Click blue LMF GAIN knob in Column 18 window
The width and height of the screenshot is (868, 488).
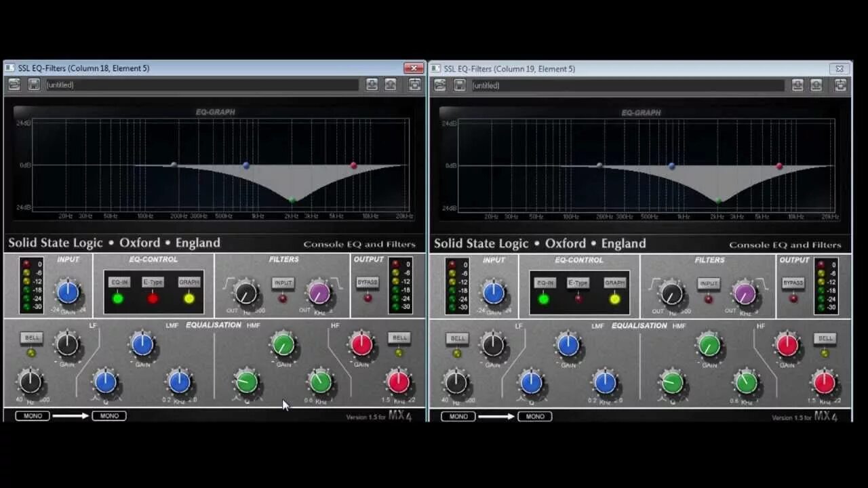(x=142, y=344)
